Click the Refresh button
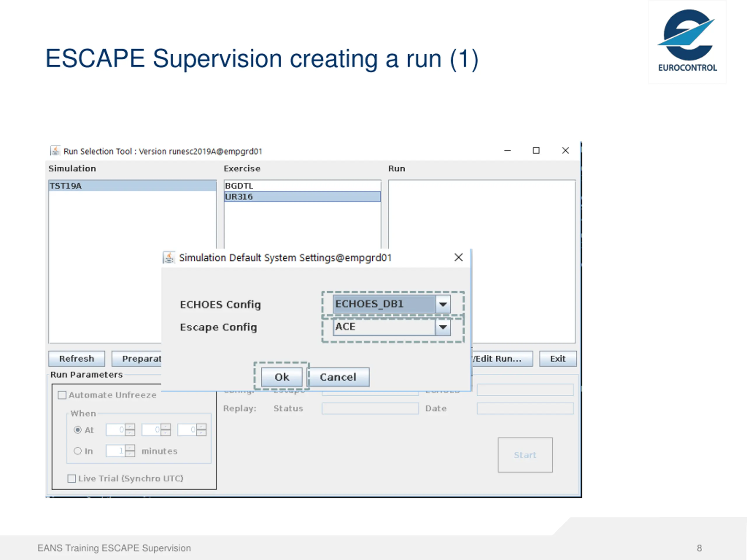747x560 pixels. click(77, 358)
